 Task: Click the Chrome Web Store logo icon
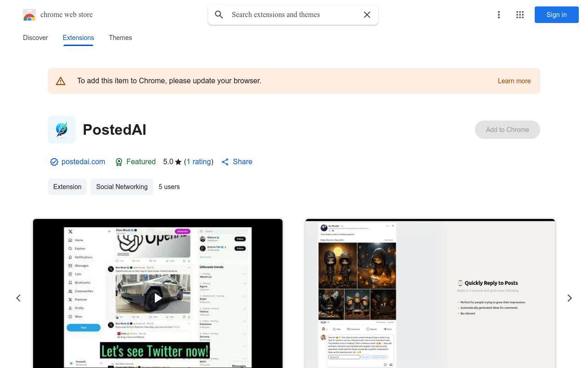click(29, 15)
